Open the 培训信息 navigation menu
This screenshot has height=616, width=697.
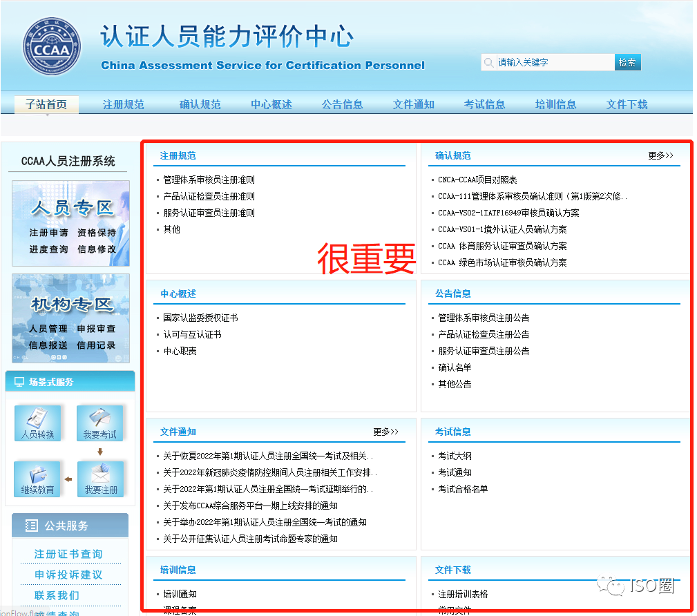point(555,105)
